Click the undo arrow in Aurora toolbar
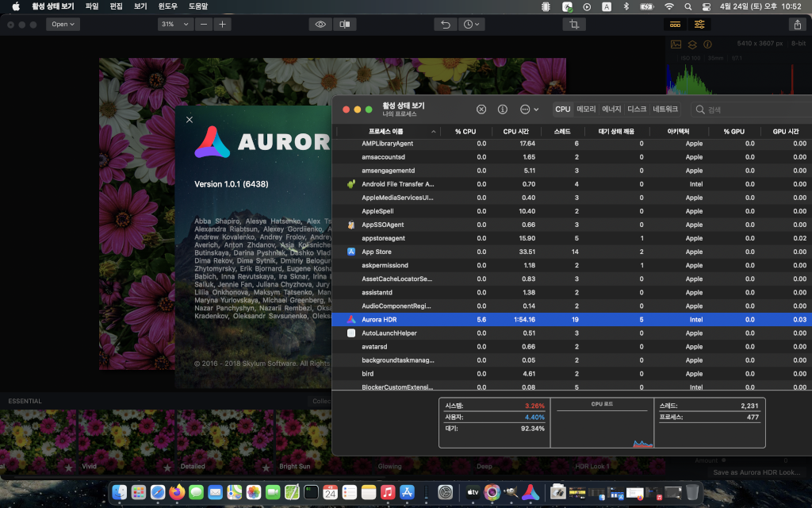Screen dimensions: 812x508 446,25
